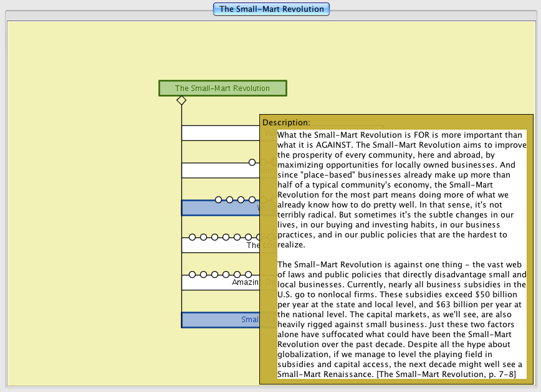Click the fifth circle above the 'The' node
541x392 pixels.
237,237
